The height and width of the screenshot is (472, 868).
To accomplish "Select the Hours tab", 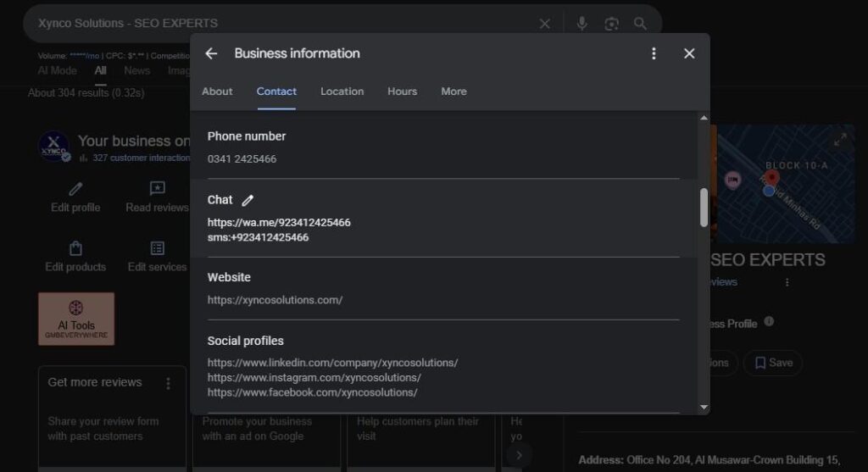I will click(402, 92).
